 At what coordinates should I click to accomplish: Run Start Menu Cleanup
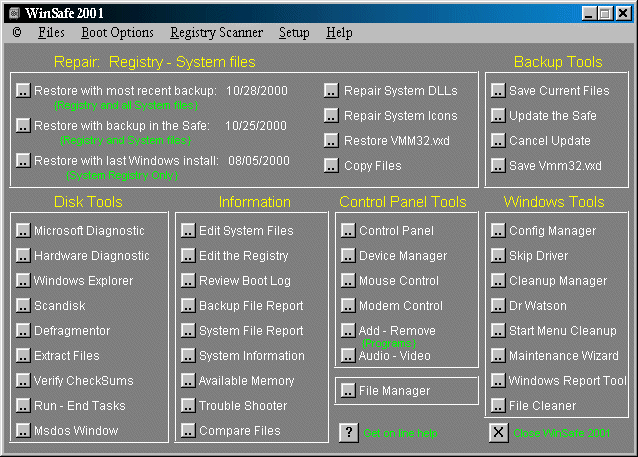tap(498, 330)
